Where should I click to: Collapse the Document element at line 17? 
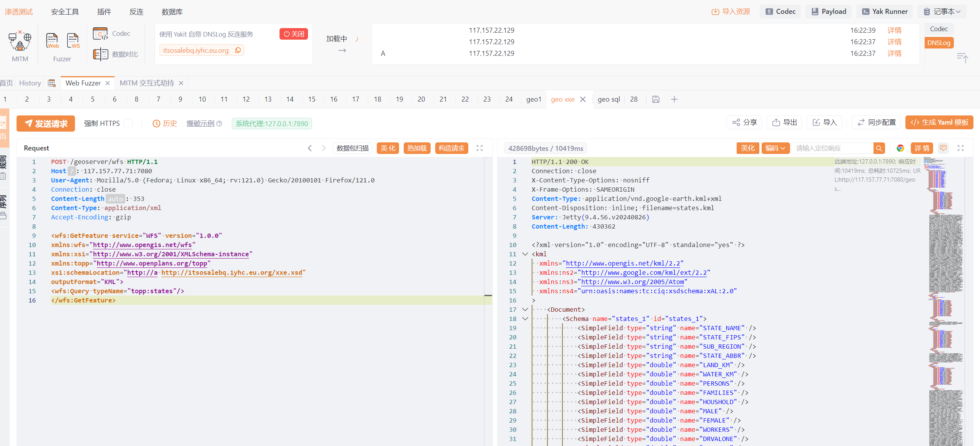coord(525,309)
